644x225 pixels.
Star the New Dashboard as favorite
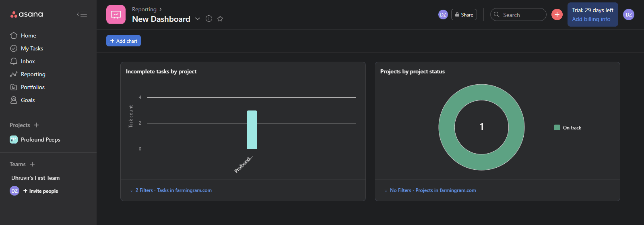[x=220, y=19]
